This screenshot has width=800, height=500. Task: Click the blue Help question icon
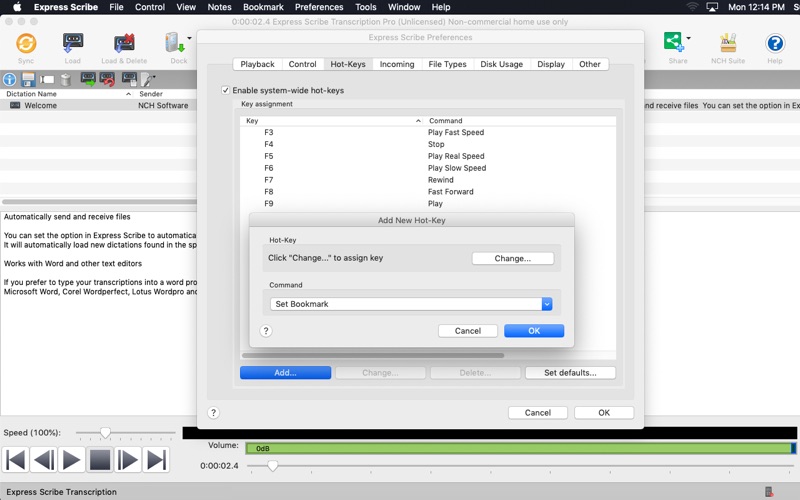(774, 43)
